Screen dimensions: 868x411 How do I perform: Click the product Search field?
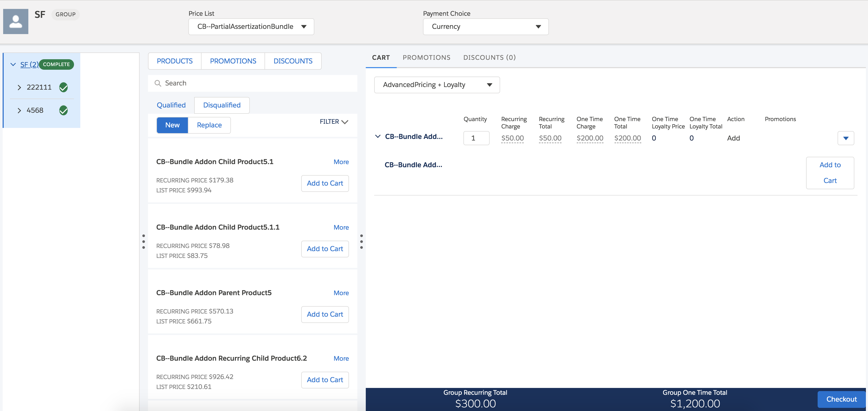252,83
